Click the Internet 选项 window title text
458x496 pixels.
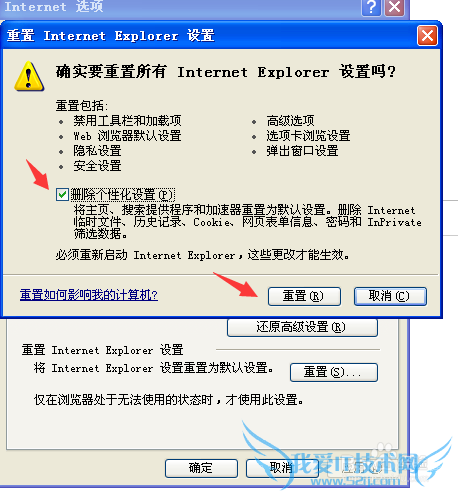[x=54, y=7]
